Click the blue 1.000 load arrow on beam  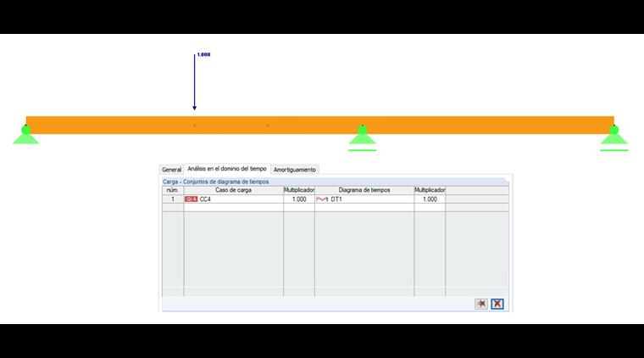point(195,82)
